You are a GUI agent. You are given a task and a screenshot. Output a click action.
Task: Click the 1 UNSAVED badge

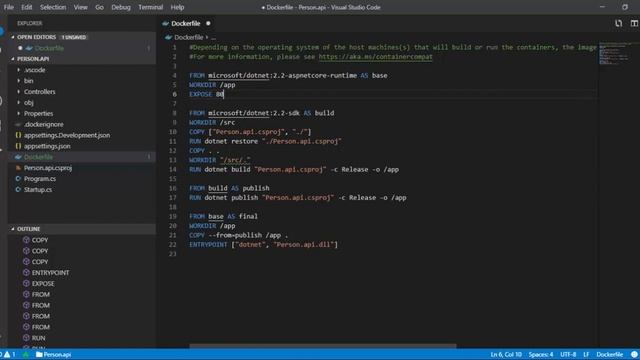74,37
